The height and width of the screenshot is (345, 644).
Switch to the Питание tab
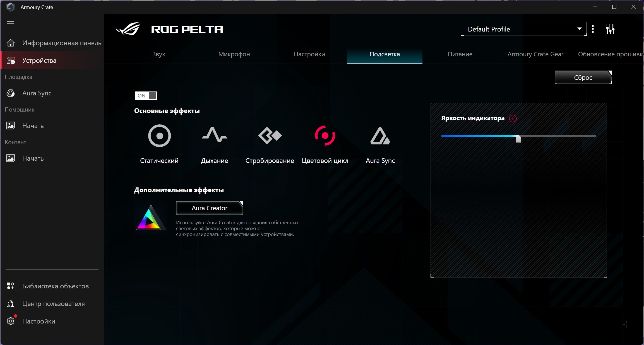460,54
